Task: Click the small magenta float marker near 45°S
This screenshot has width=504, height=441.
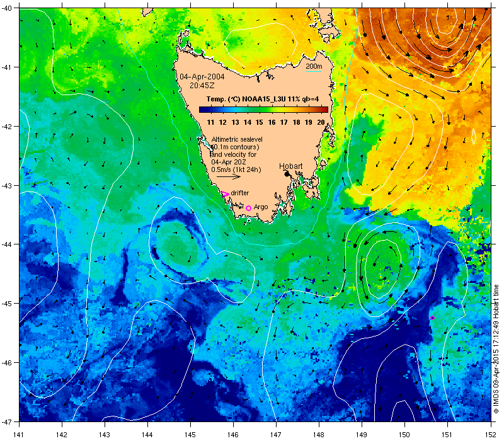Action: pos(432,318)
